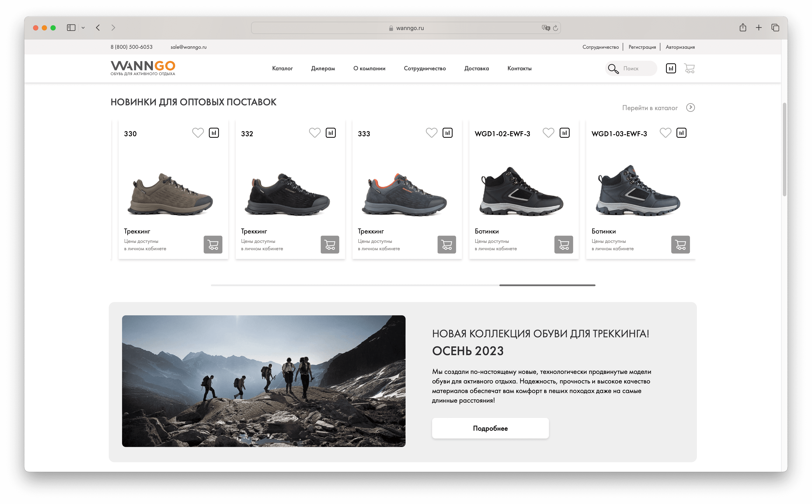Click the Треккинг title under 330
The image size is (812, 504).
point(137,231)
